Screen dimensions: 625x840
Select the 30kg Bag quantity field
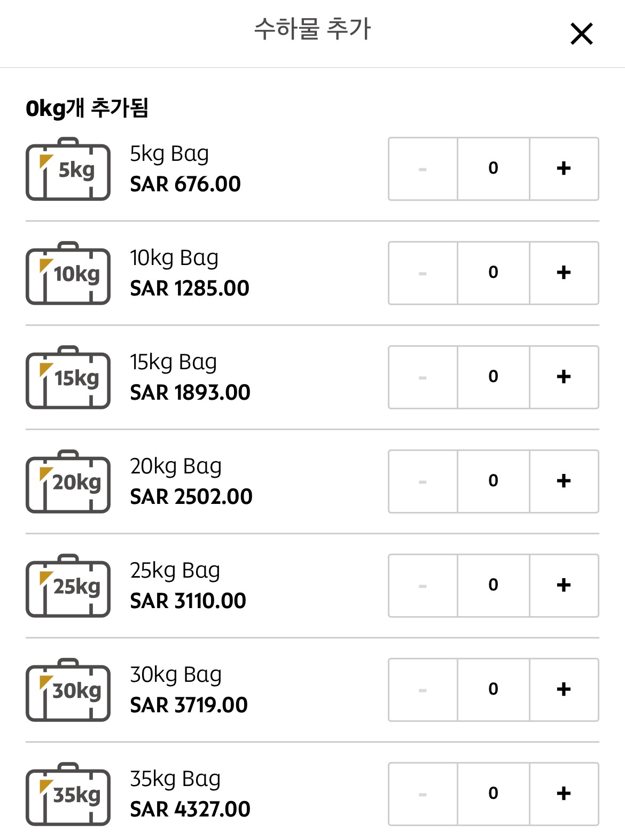coord(494,690)
